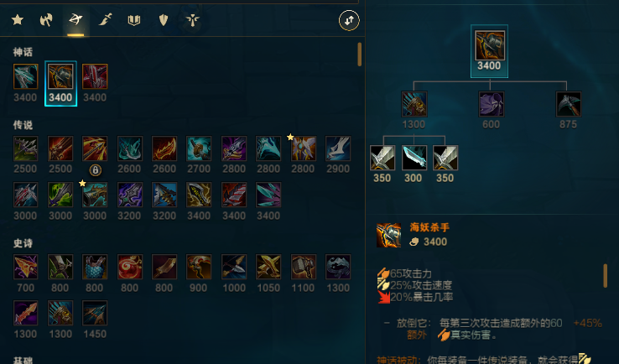Switch to the fighter axe category tab
Viewport: 619px width, 364px height.
coord(46,19)
